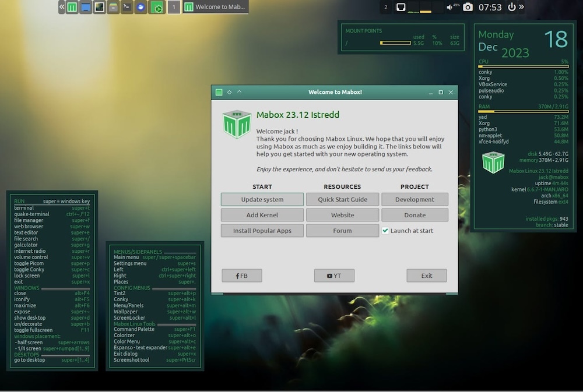The width and height of the screenshot is (583, 392).
Task: Click the Add Kernel button
Action: pyautogui.click(x=262, y=215)
